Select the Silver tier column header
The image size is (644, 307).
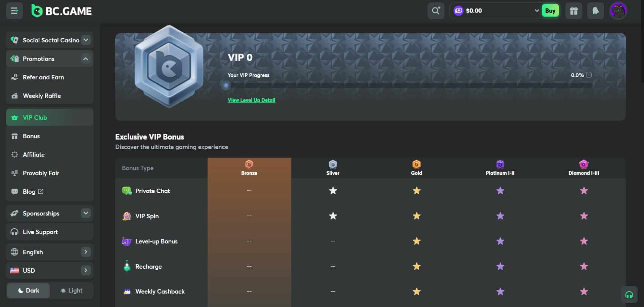pos(333,168)
